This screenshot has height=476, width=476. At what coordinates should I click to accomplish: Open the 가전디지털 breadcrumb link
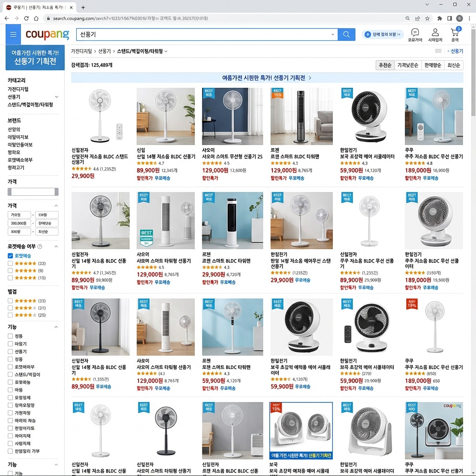[81, 51]
